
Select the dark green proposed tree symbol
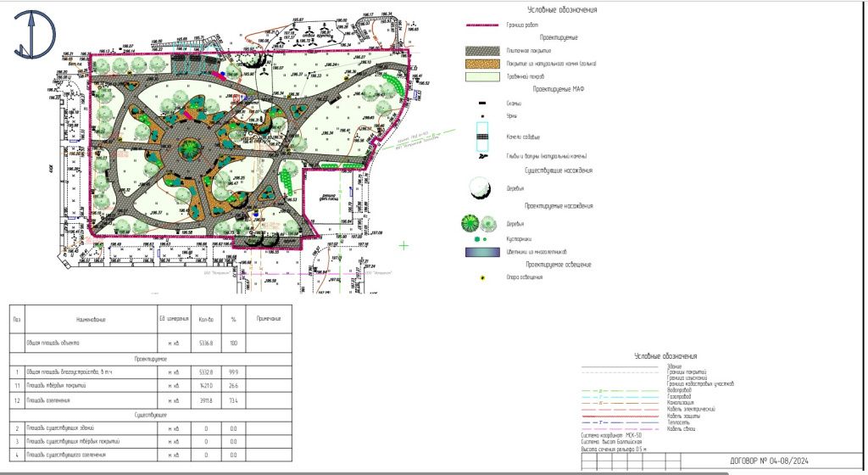pyautogui.click(x=470, y=224)
